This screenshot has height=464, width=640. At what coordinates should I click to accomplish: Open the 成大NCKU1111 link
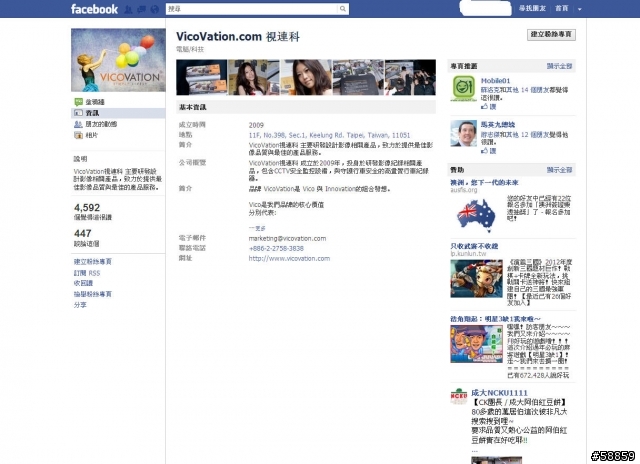(x=499, y=393)
